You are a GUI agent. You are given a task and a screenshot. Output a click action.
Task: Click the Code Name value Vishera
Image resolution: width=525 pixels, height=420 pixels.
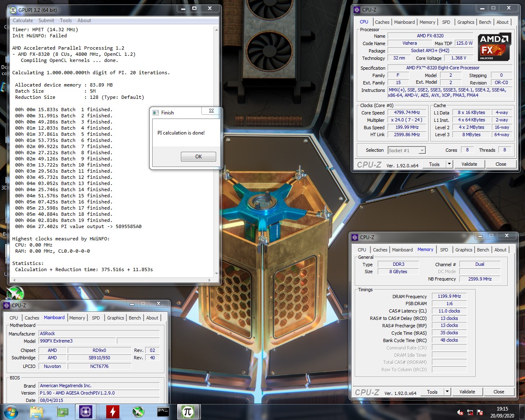(x=409, y=43)
